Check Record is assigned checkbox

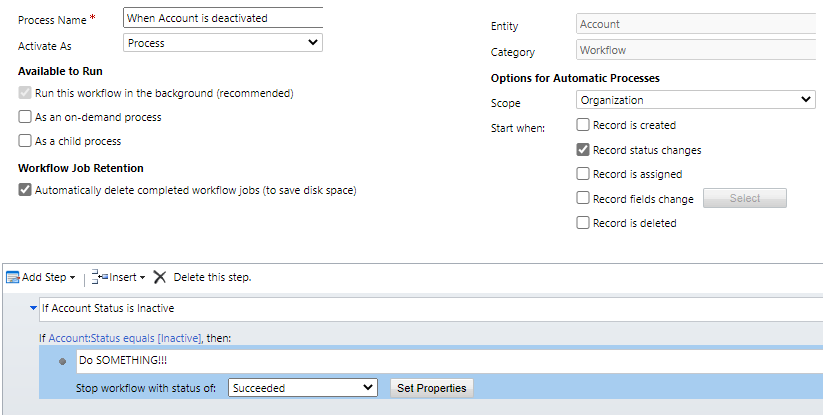tap(583, 174)
